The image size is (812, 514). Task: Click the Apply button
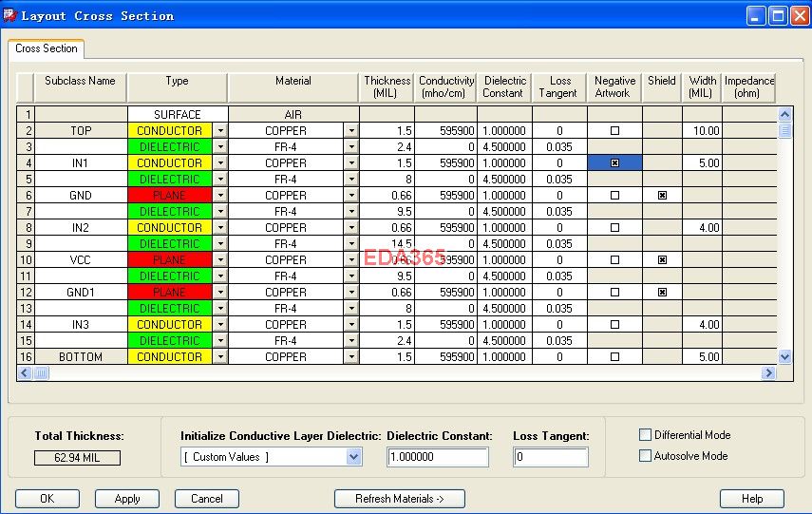point(127,499)
